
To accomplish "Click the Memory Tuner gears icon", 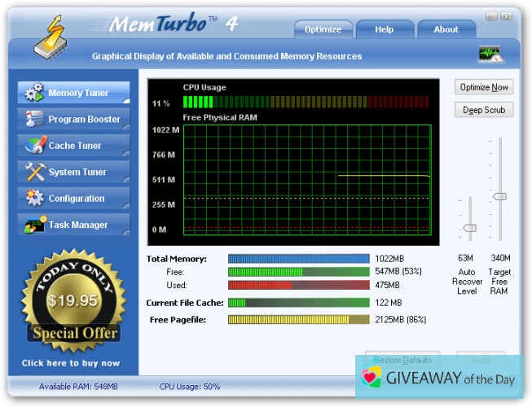I will coord(34,93).
